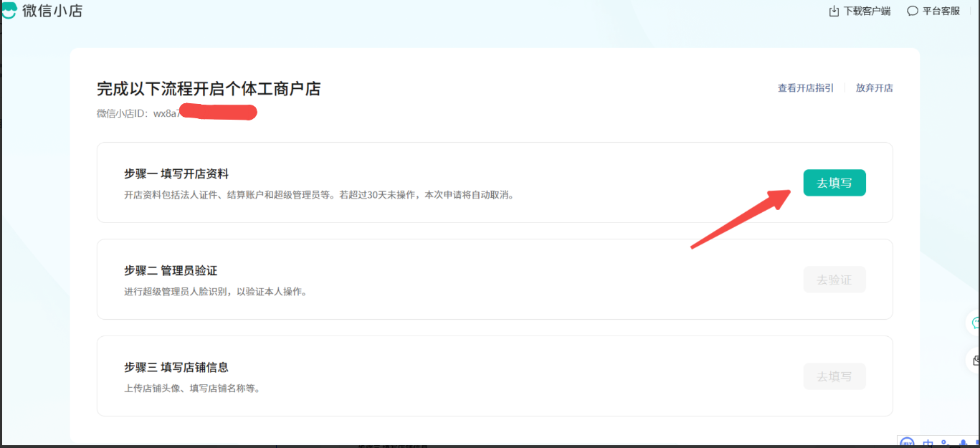The width and height of the screenshot is (980, 448).
Task: Click the title 步骤二 管理员验证
Action: click(x=171, y=271)
